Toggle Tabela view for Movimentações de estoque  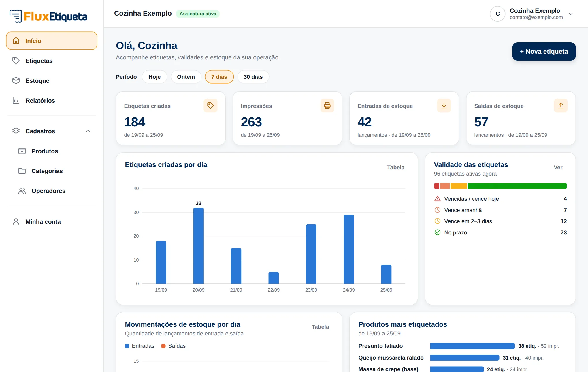[320, 327]
